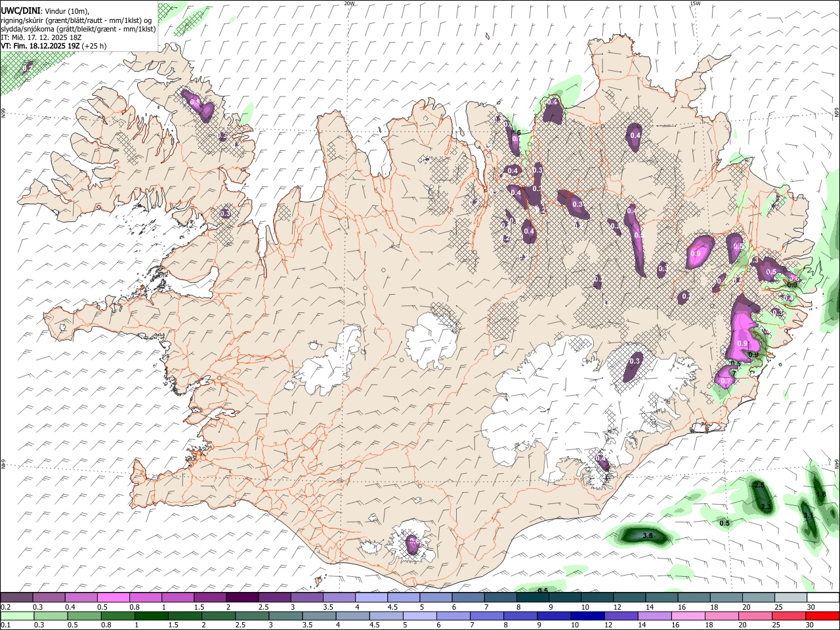This screenshot has height=630, width=840.
Task: Click the '2.3' precipitation value offshore southeast
Action: point(766,507)
